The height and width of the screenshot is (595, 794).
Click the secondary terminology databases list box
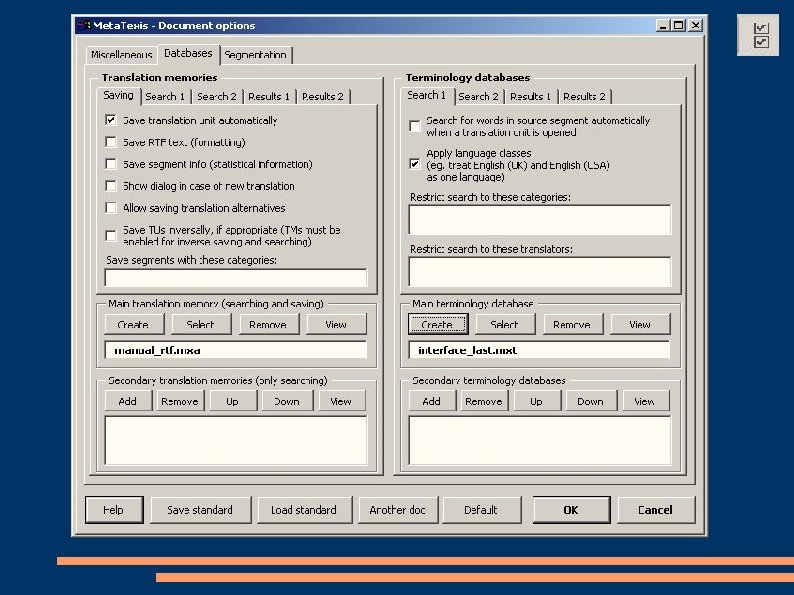(540, 440)
